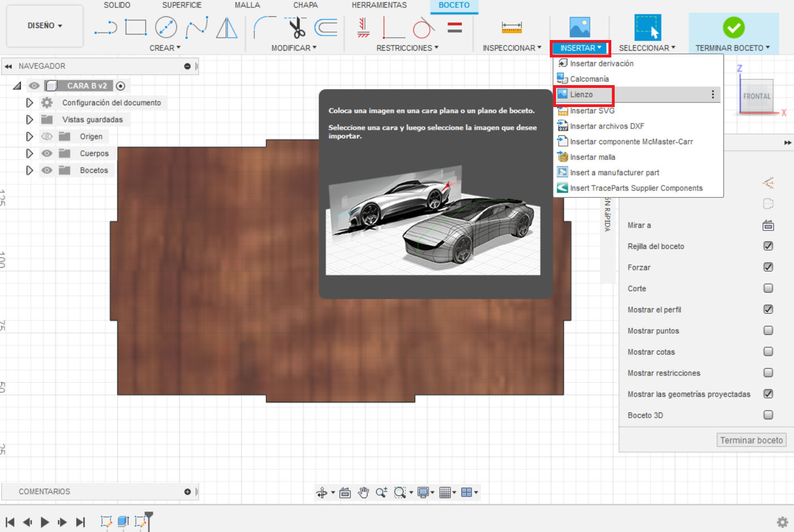Select the Rectangle sketch tool
Screen dimensions: 794x532
136,27
